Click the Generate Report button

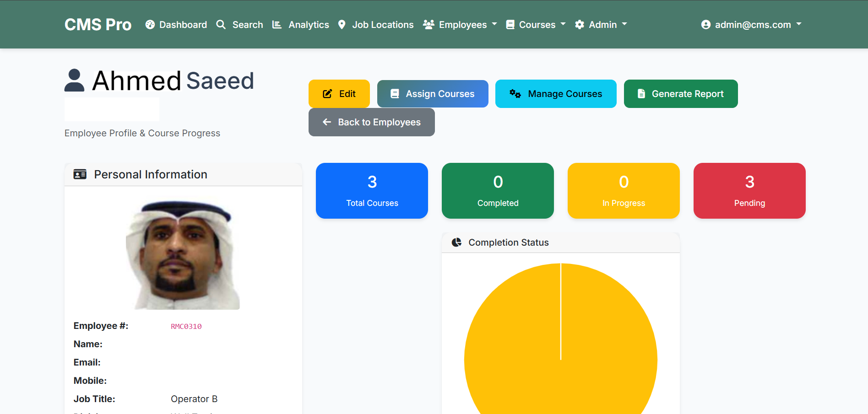click(681, 94)
